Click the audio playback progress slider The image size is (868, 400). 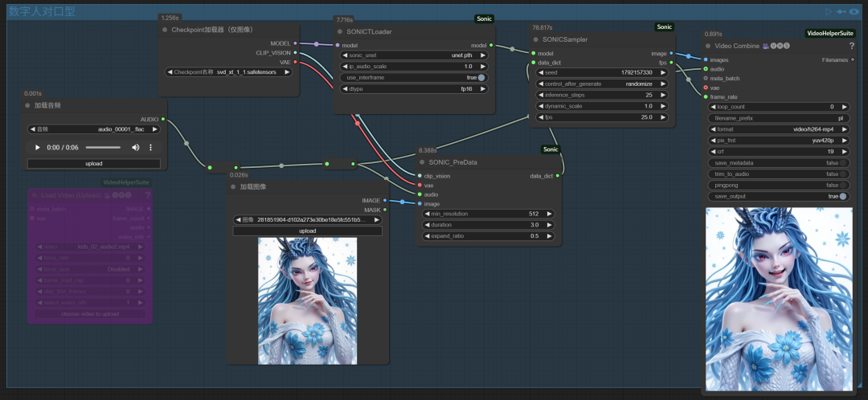[103, 148]
